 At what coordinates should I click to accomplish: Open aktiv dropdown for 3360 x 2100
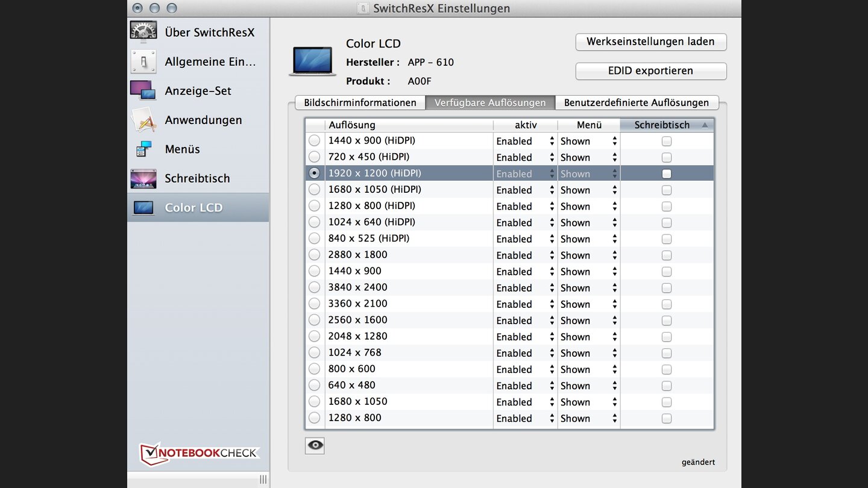point(525,304)
